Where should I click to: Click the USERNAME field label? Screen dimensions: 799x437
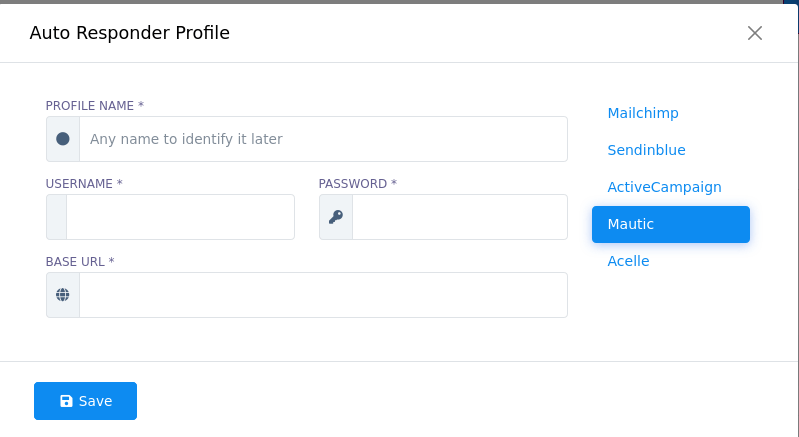coord(84,184)
